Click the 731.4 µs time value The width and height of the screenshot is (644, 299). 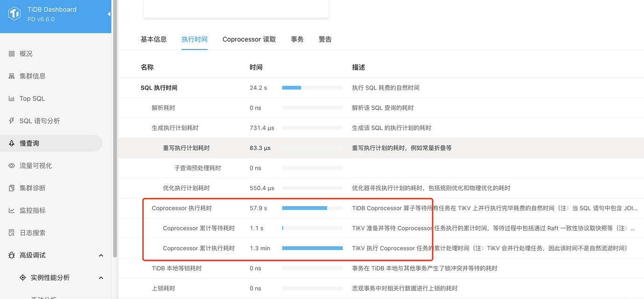coord(262,128)
